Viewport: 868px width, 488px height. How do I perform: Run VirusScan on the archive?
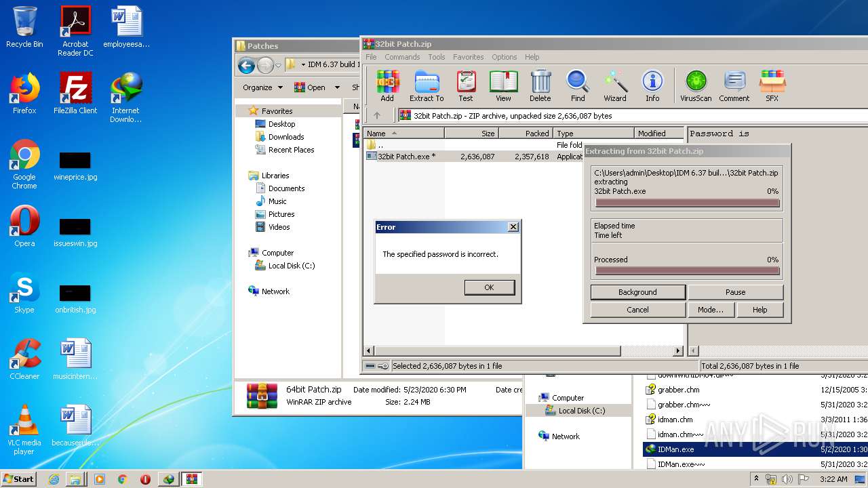(x=696, y=86)
